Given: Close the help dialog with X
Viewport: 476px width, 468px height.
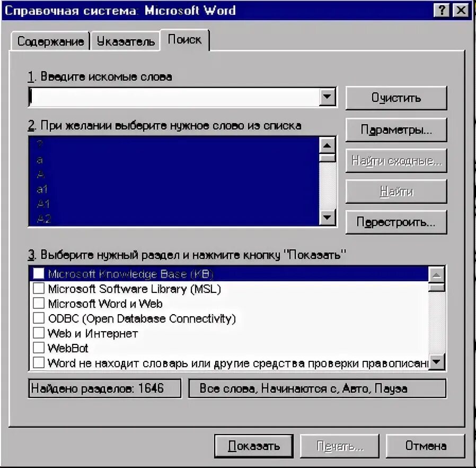Looking at the screenshot, I should pos(461,11).
